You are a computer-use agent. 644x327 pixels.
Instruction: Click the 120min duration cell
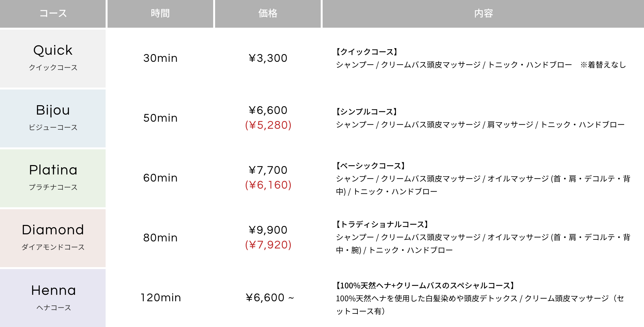pyautogui.click(x=160, y=298)
